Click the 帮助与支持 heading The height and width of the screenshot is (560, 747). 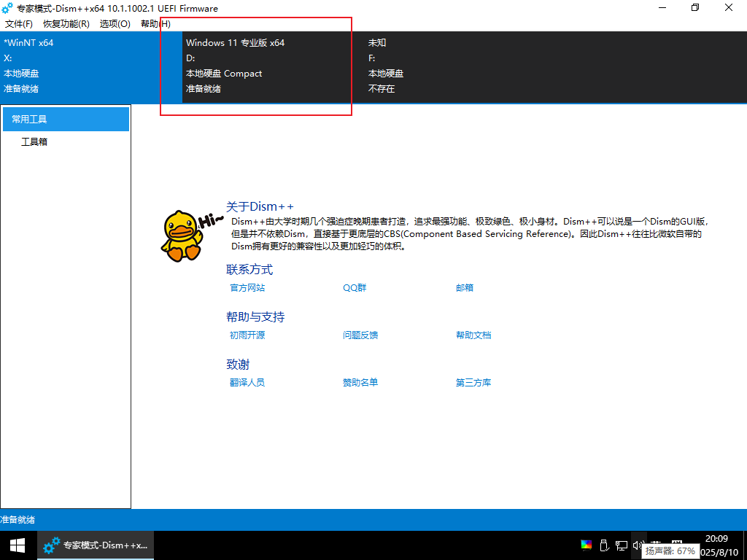coord(255,317)
